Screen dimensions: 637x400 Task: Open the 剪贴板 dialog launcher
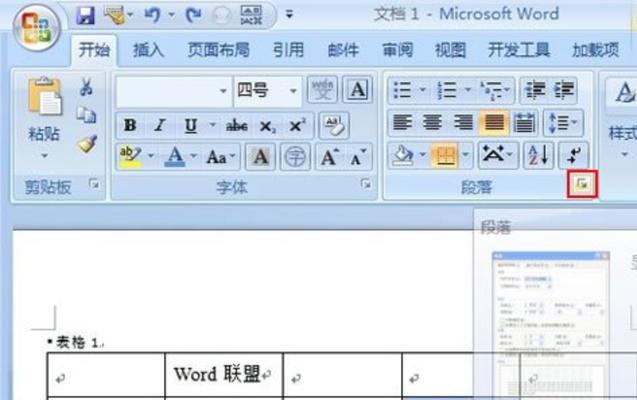[x=94, y=185]
